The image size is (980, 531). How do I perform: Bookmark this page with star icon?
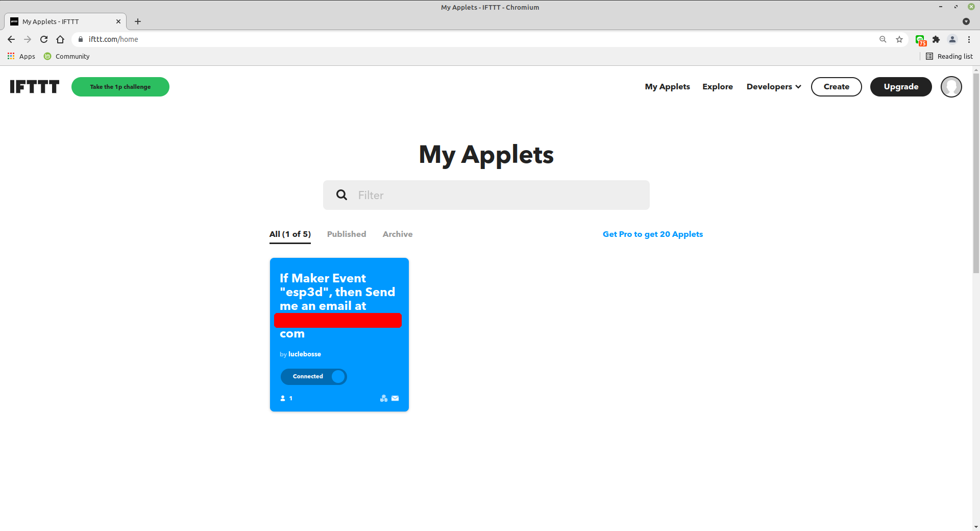[899, 39]
